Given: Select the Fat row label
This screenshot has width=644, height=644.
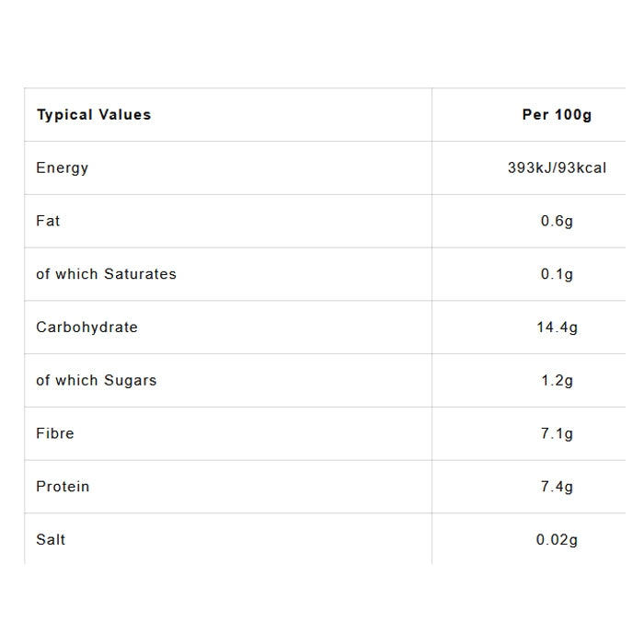Looking at the screenshot, I should pos(48,221).
